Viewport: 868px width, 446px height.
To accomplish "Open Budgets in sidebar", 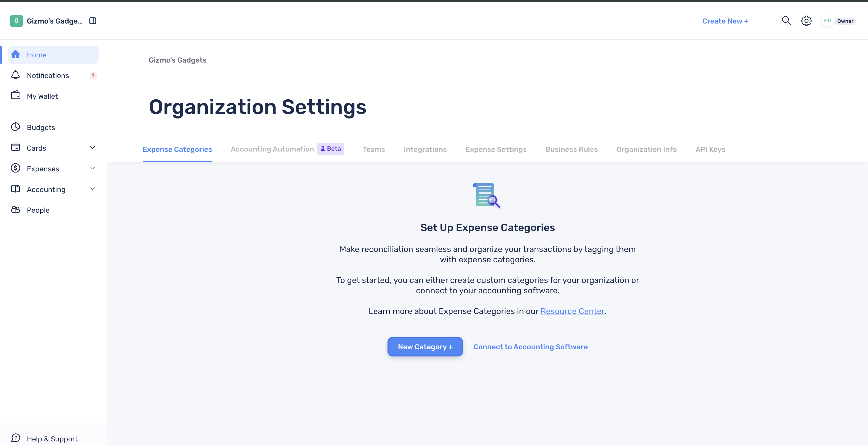I will 54,127.
